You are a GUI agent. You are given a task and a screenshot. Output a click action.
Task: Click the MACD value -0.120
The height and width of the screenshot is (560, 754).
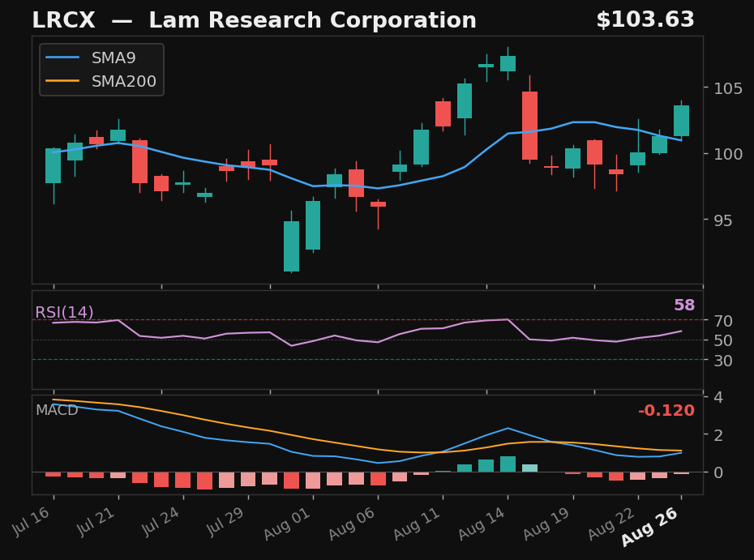pos(666,411)
